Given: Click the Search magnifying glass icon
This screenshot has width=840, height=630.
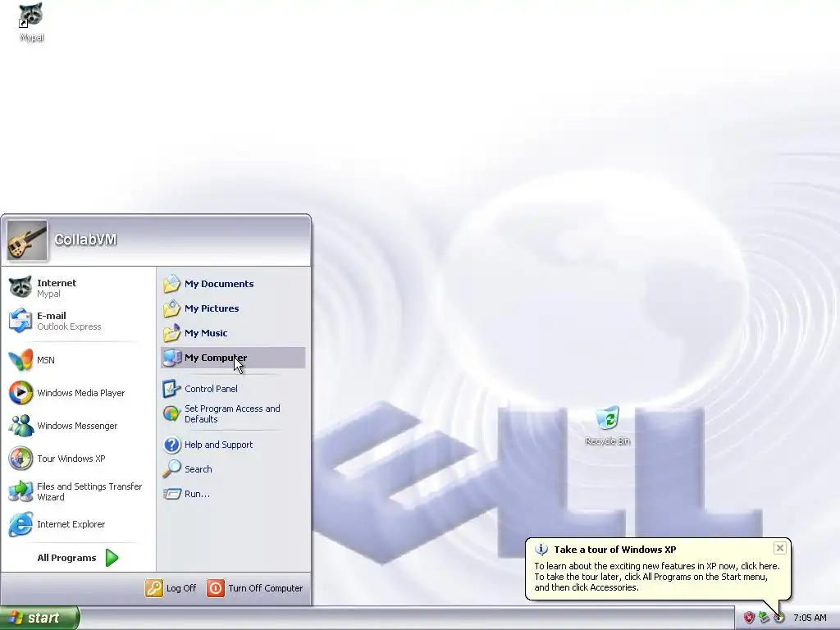Looking at the screenshot, I should pyautogui.click(x=171, y=468).
